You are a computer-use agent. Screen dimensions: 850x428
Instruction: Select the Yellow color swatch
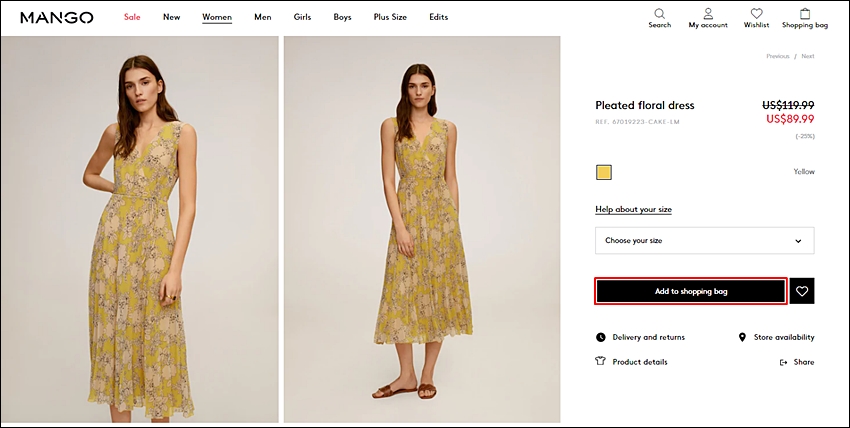pyautogui.click(x=604, y=172)
